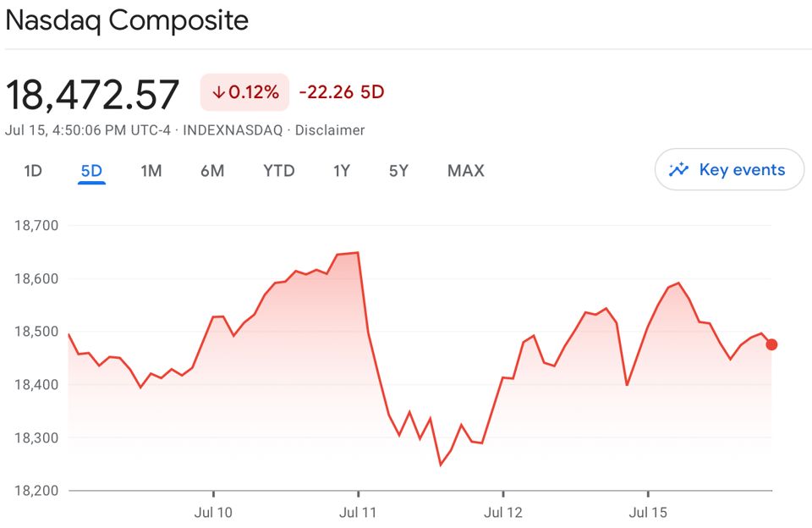Select the 5D time range tab
This screenshot has height=528, width=812.
coord(91,170)
